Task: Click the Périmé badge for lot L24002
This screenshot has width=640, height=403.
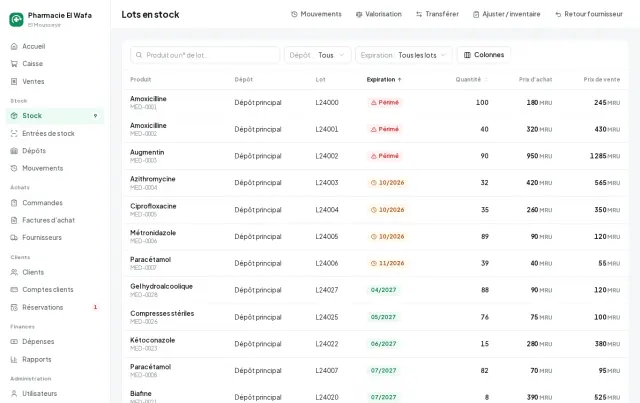Action: (384, 156)
